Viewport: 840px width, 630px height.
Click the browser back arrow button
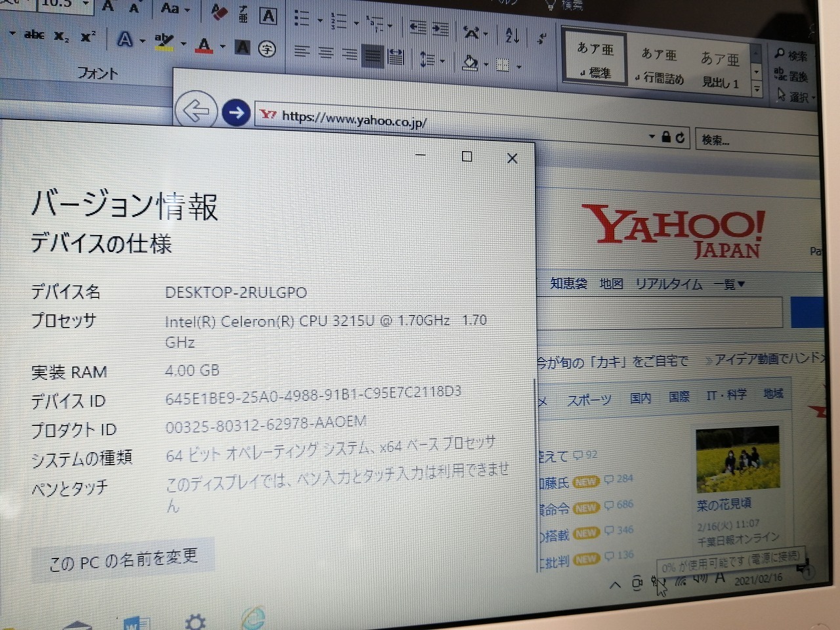[196, 111]
